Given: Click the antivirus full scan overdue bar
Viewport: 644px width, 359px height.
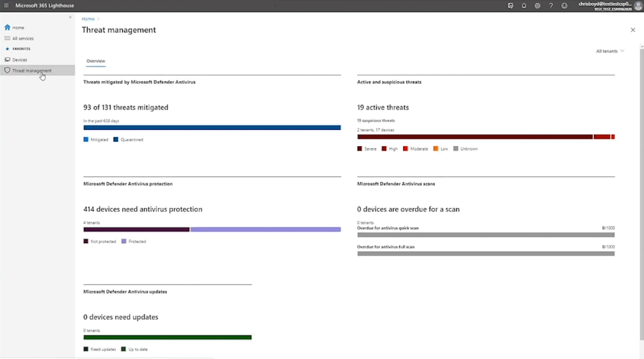Looking at the screenshot, I should (x=486, y=253).
